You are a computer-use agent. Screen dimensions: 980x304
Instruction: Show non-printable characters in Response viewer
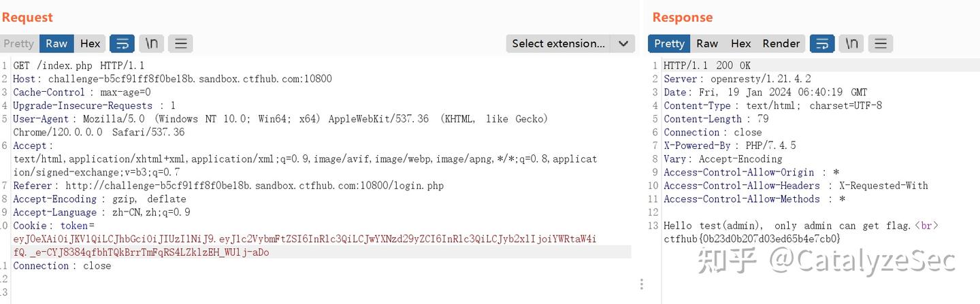tap(851, 44)
